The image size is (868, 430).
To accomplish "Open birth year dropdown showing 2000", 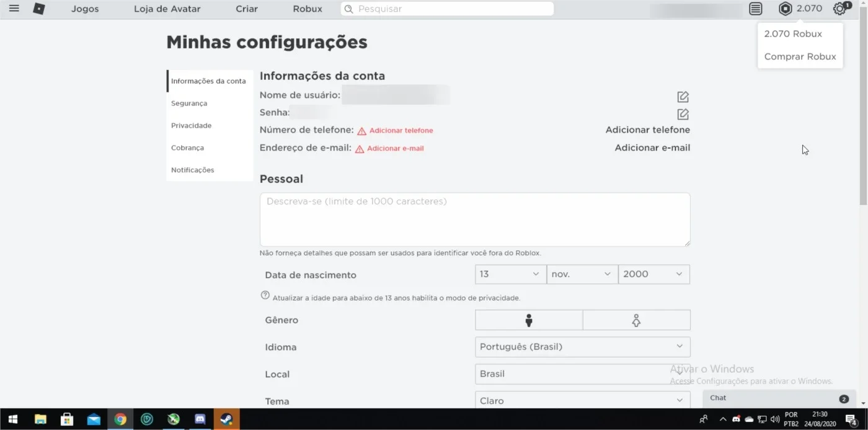I will [654, 274].
